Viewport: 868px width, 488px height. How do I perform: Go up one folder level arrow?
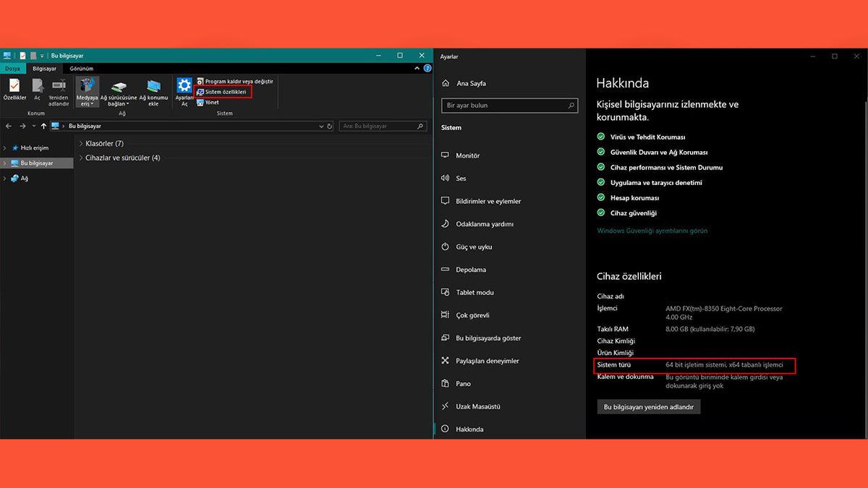tap(43, 126)
